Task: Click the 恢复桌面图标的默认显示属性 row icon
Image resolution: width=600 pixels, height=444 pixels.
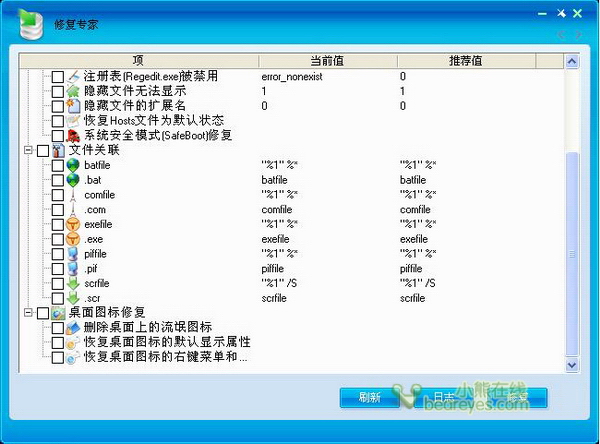Action: point(73,343)
